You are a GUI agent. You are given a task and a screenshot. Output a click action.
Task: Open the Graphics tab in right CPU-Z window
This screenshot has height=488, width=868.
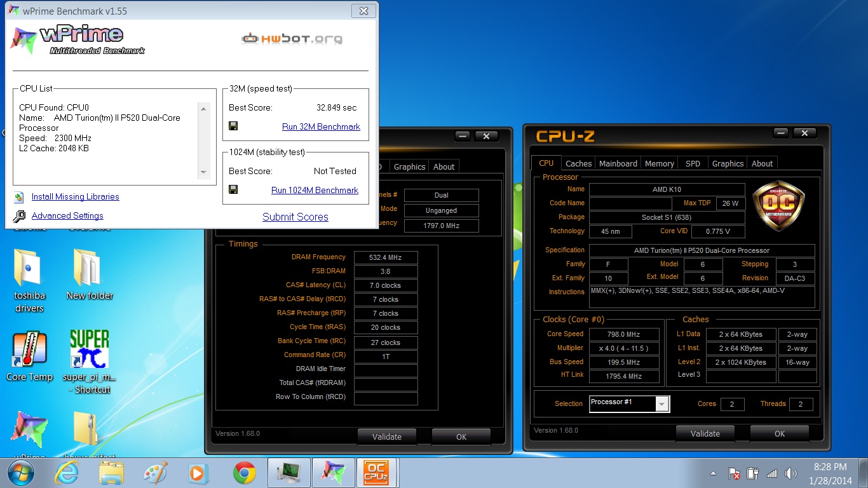(728, 163)
